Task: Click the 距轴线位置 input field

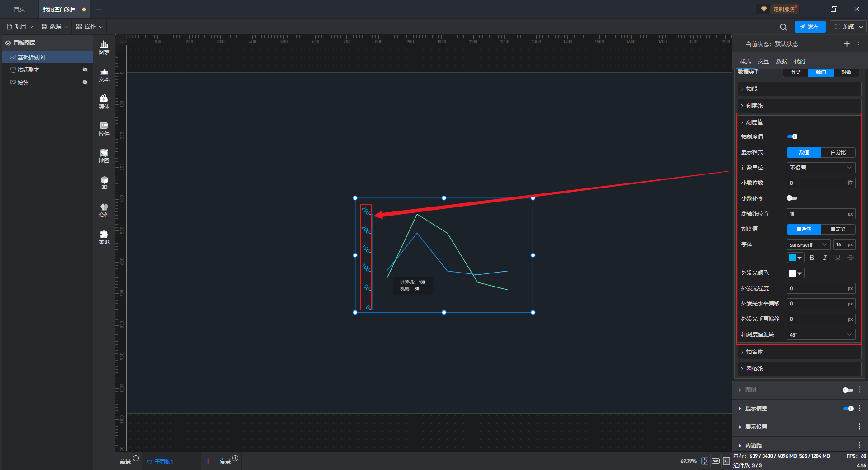Action: click(821, 214)
